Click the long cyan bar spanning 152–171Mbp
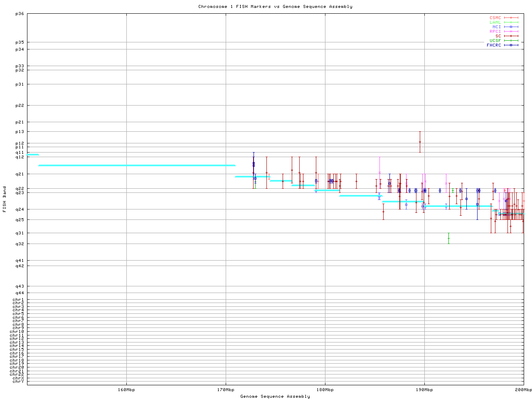 tap(137, 165)
